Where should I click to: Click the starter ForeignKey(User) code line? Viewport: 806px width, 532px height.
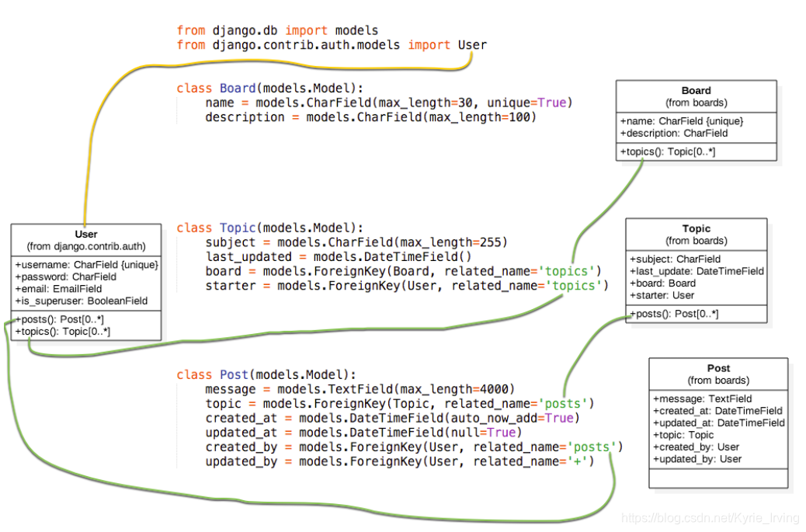[x=407, y=285]
